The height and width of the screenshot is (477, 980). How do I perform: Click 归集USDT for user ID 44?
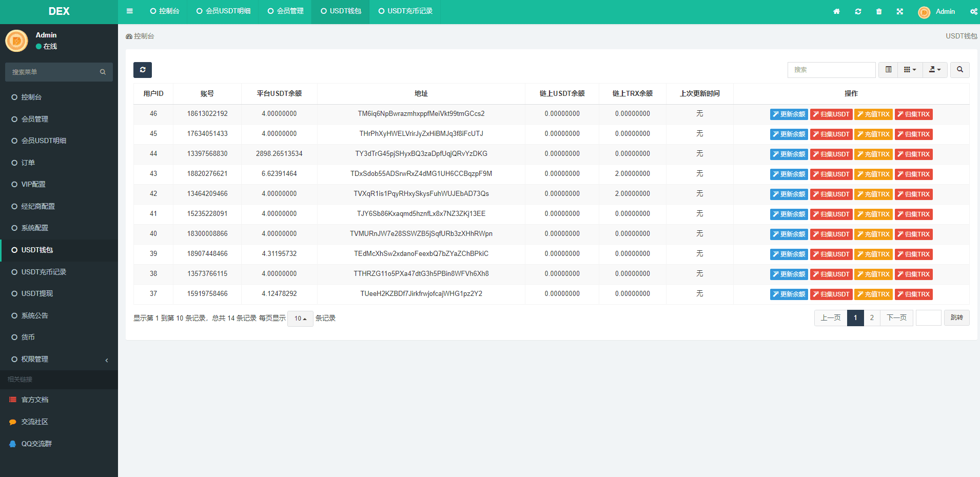coord(831,154)
